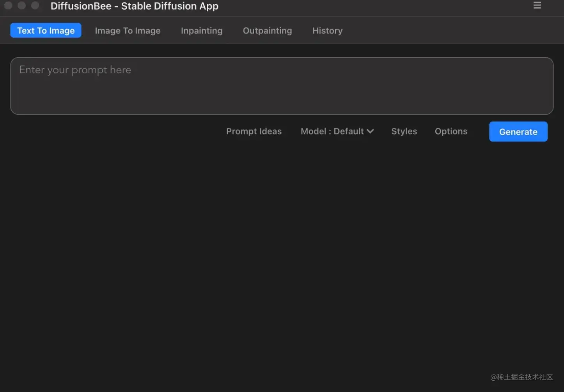The height and width of the screenshot is (392, 564).
Task: Show the Options panel
Action: click(451, 131)
